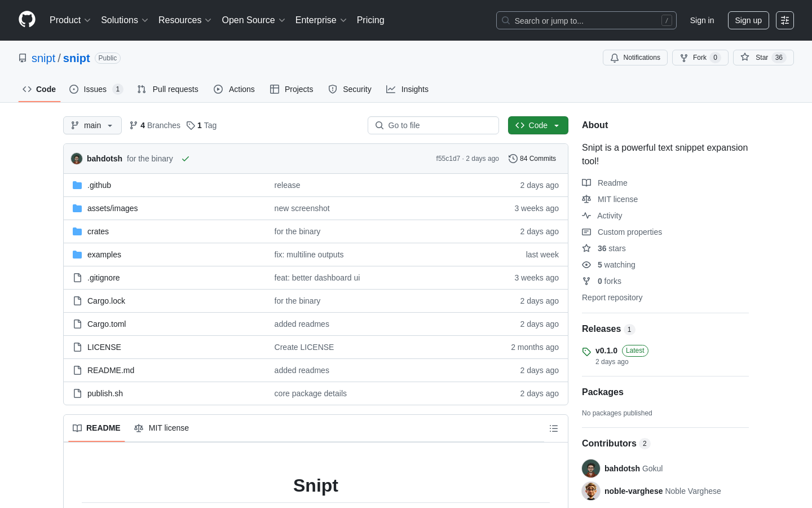Star the snipt repository
The image size is (812, 508).
pyautogui.click(x=763, y=58)
